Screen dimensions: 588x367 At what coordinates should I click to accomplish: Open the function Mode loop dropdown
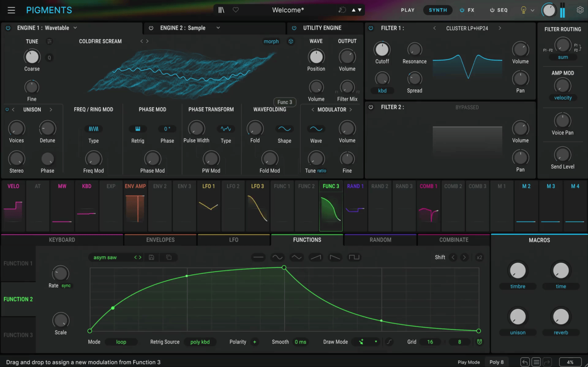(121, 342)
